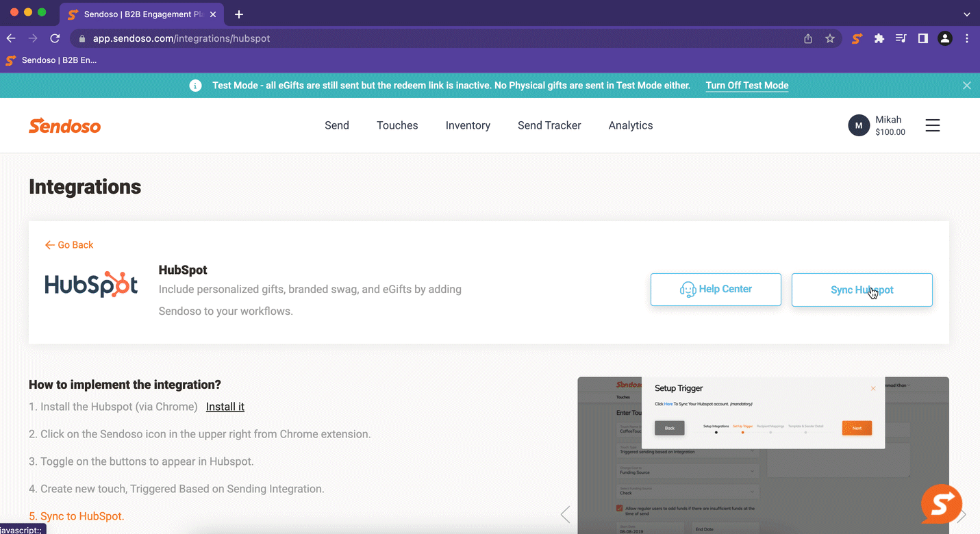Reload the page
The image size is (980, 534).
coord(55,39)
